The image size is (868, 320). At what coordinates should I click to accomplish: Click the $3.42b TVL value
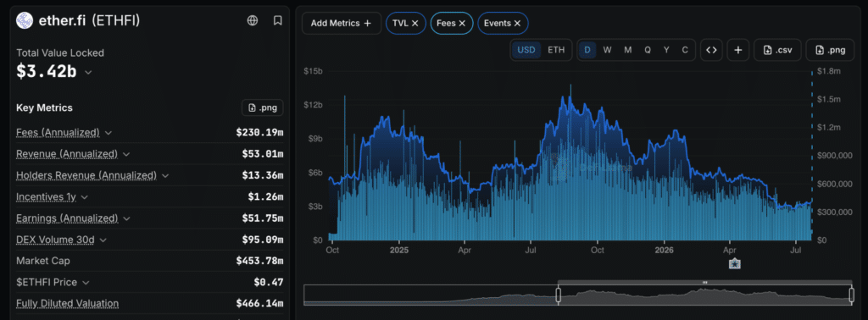(x=47, y=72)
